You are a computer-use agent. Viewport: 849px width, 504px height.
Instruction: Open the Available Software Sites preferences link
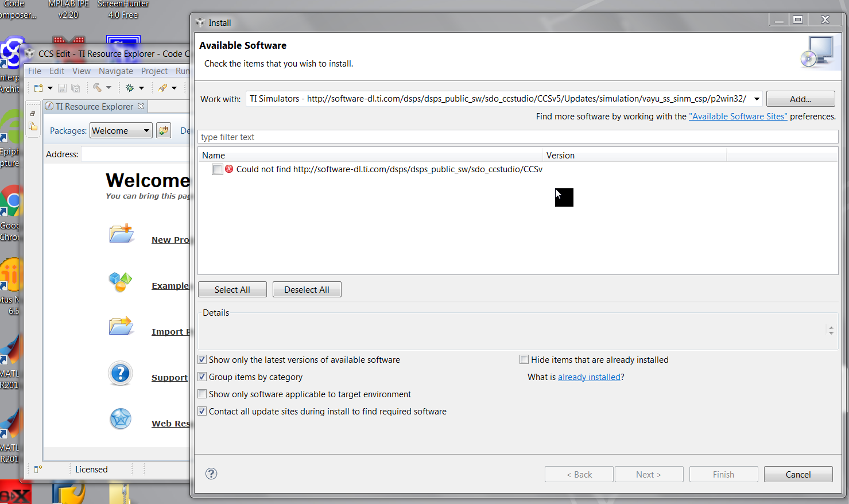pyautogui.click(x=738, y=116)
